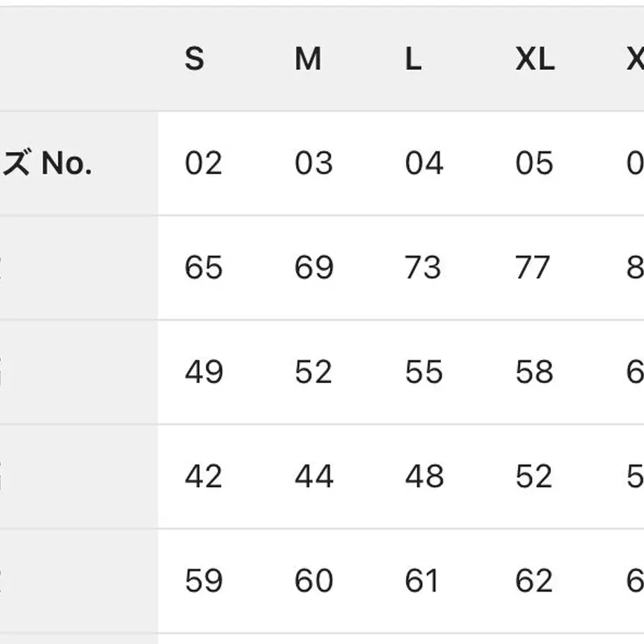Click the value 69 under M
Screen dimensions: 644x644
[x=314, y=267]
